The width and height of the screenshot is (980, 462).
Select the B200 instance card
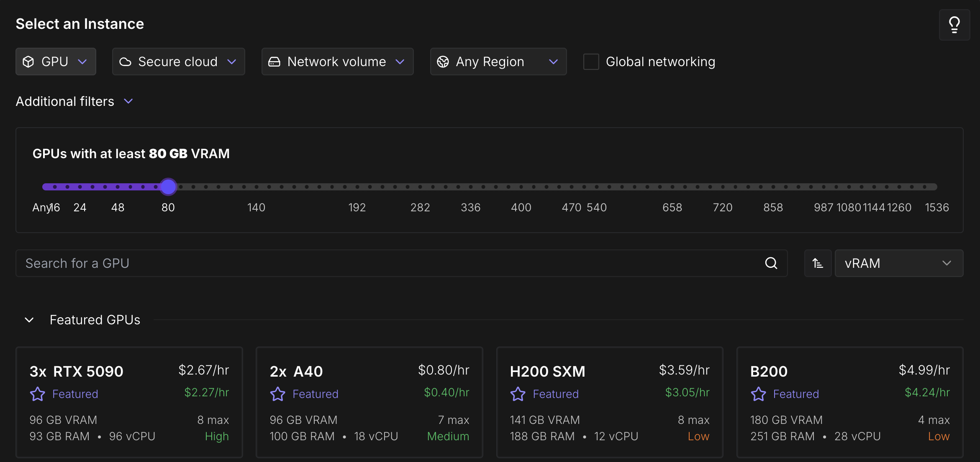click(x=849, y=402)
